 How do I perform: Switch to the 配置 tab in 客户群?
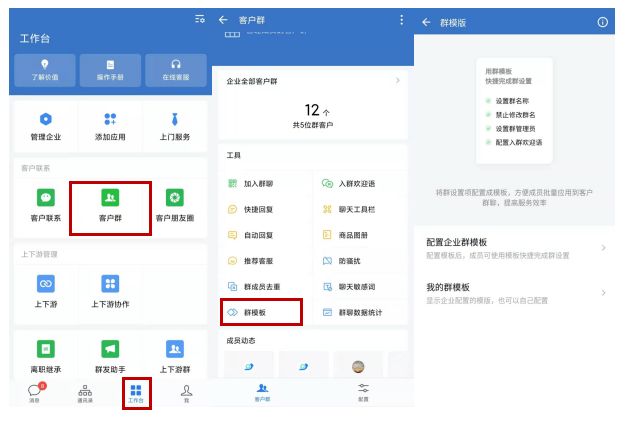pyautogui.click(x=362, y=392)
